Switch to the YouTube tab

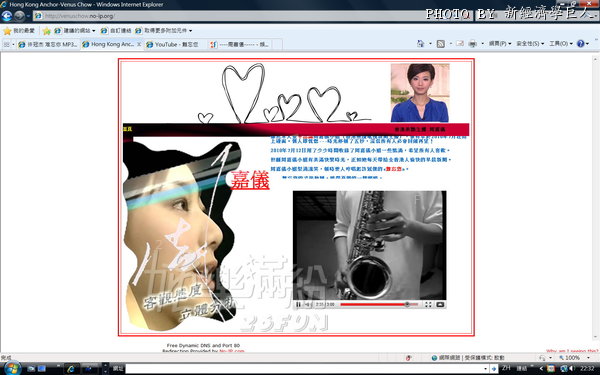[x=175, y=44]
